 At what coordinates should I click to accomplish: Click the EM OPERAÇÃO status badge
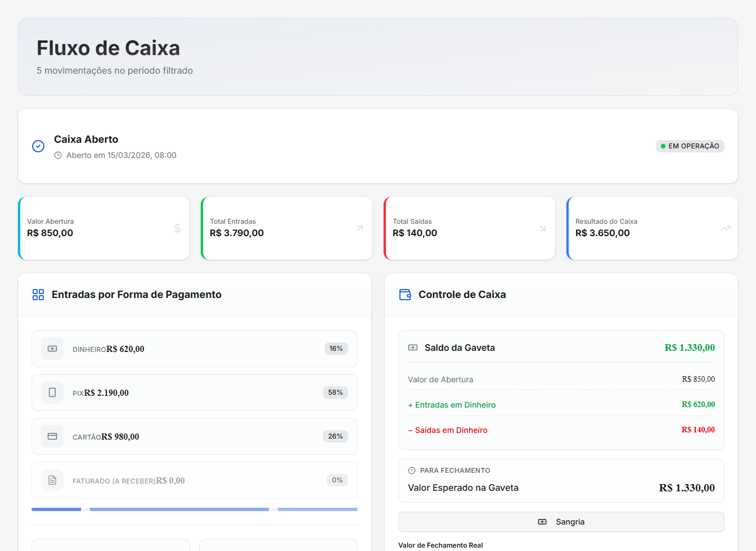click(690, 146)
